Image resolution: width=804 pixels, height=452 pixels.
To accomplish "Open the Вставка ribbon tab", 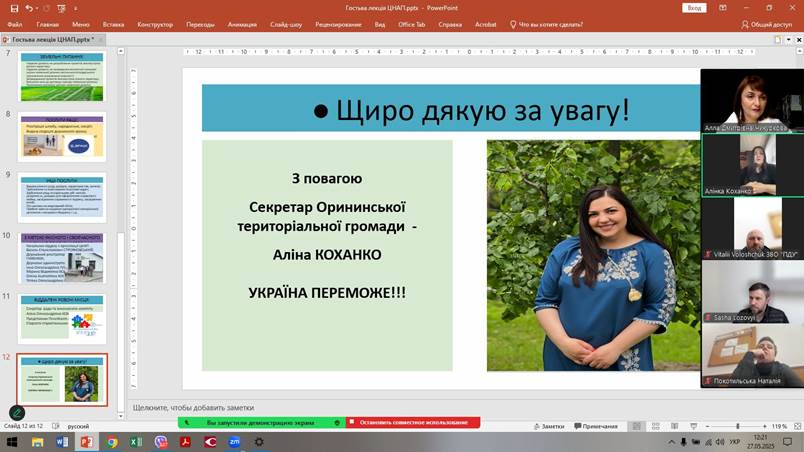I will point(113,24).
